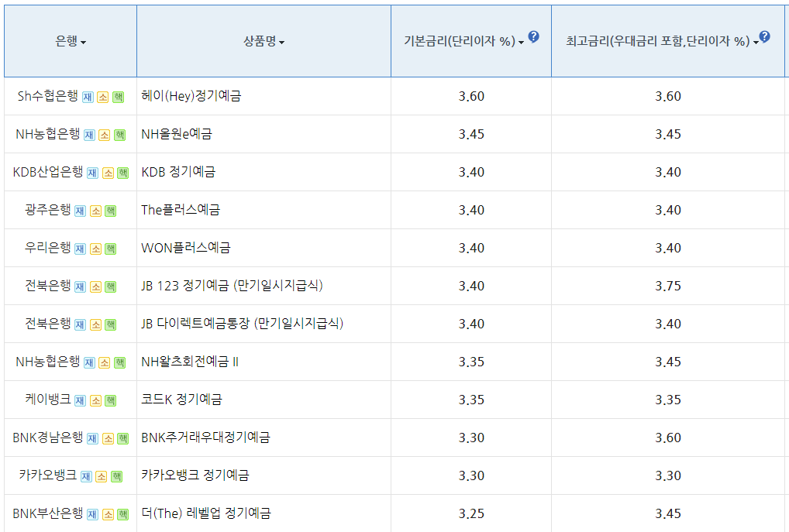Sort by 기본금리 column dropdown arrow
This screenshot has width=789, height=532.
click(522, 43)
